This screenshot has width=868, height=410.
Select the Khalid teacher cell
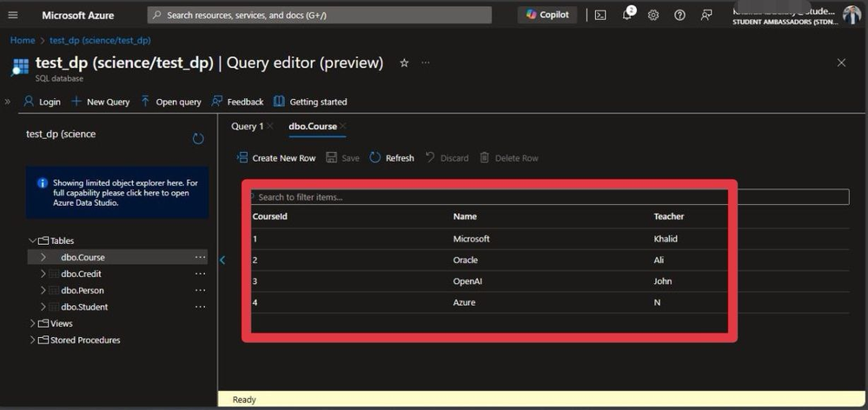click(666, 239)
